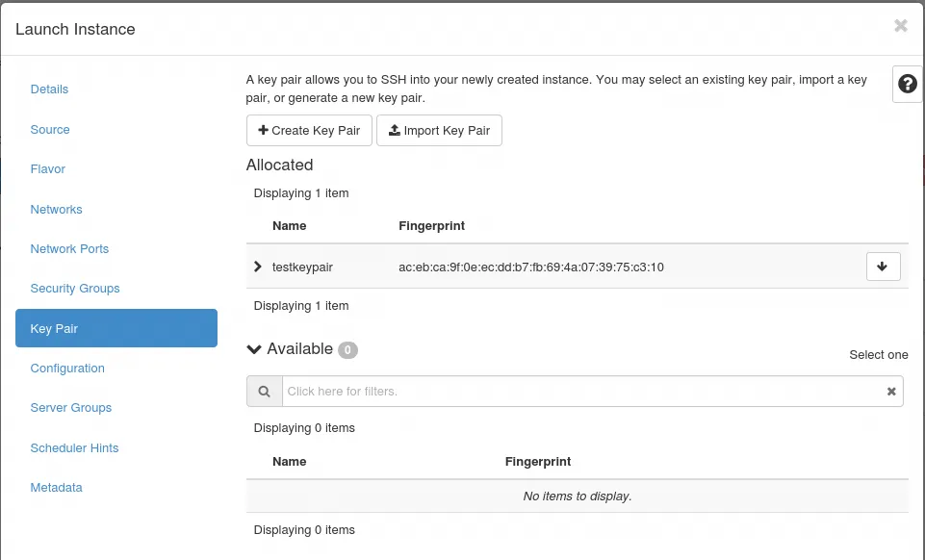925x560 pixels.
Task: Open the Networks step
Action: [x=57, y=210]
